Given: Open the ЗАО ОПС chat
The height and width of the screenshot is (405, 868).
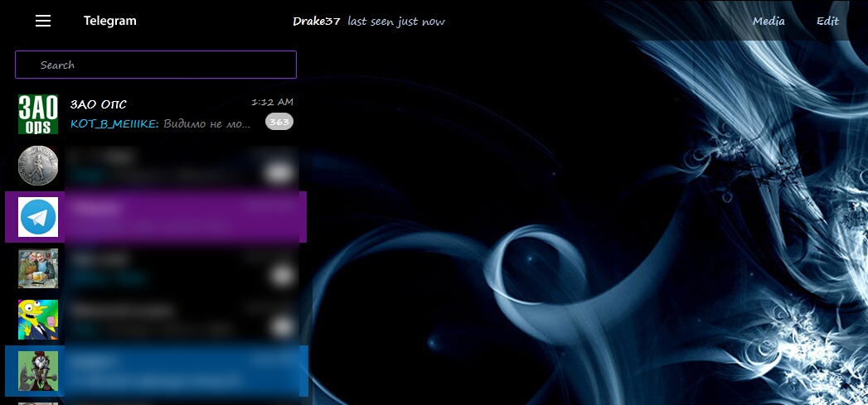Looking at the screenshot, I should pos(156,114).
